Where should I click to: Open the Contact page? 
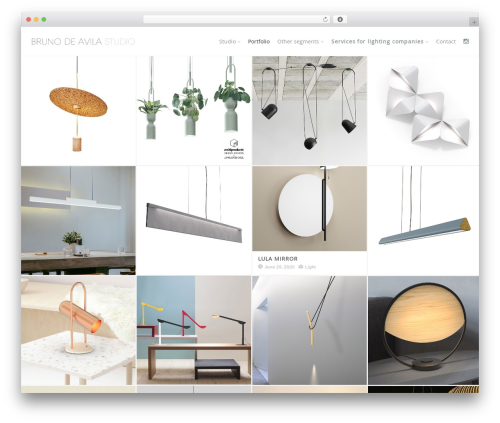tap(446, 42)
